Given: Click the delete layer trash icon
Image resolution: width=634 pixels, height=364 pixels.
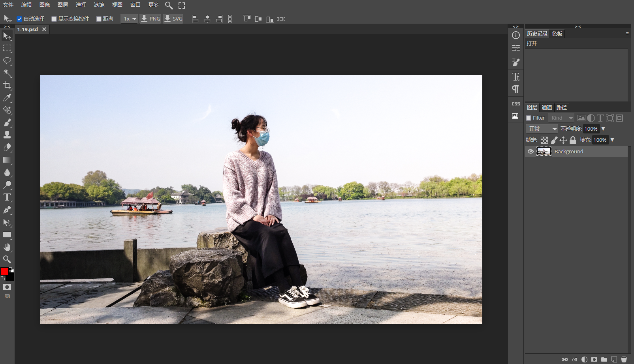Looking at the screenshot, I should [x=624, y=359].
